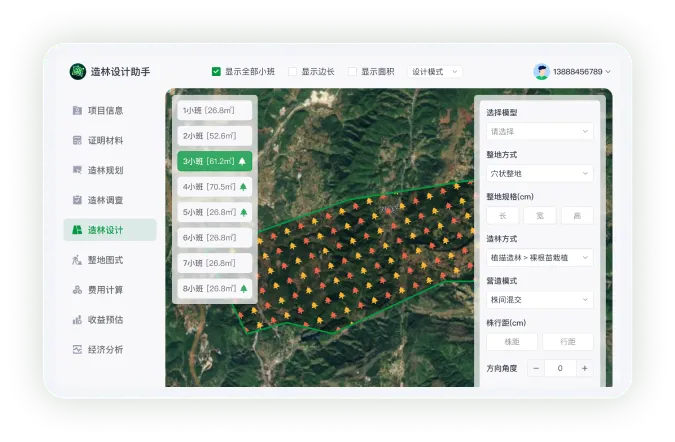
Task: Click the 造林调查 sidebar icon
Action: [x=77, y=200]
